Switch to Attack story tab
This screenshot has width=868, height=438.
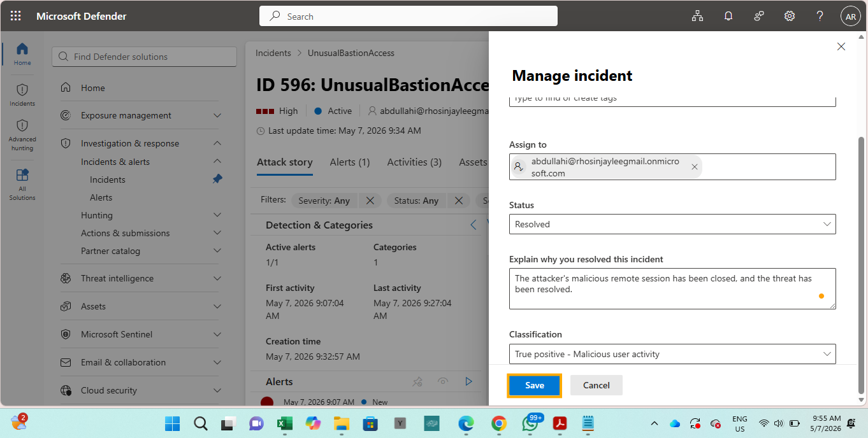coord(284,162)
